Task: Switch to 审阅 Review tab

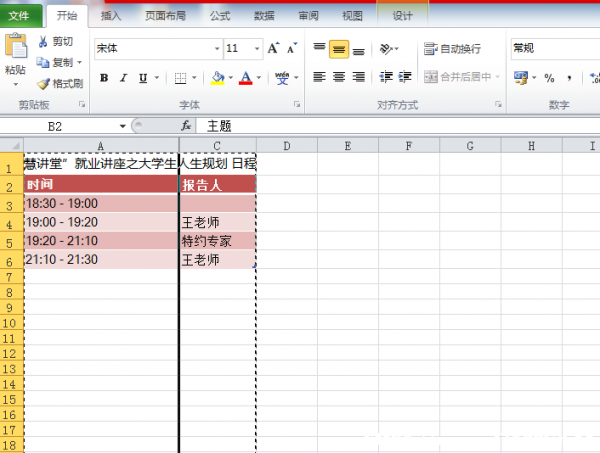Action: pos(308,16)
